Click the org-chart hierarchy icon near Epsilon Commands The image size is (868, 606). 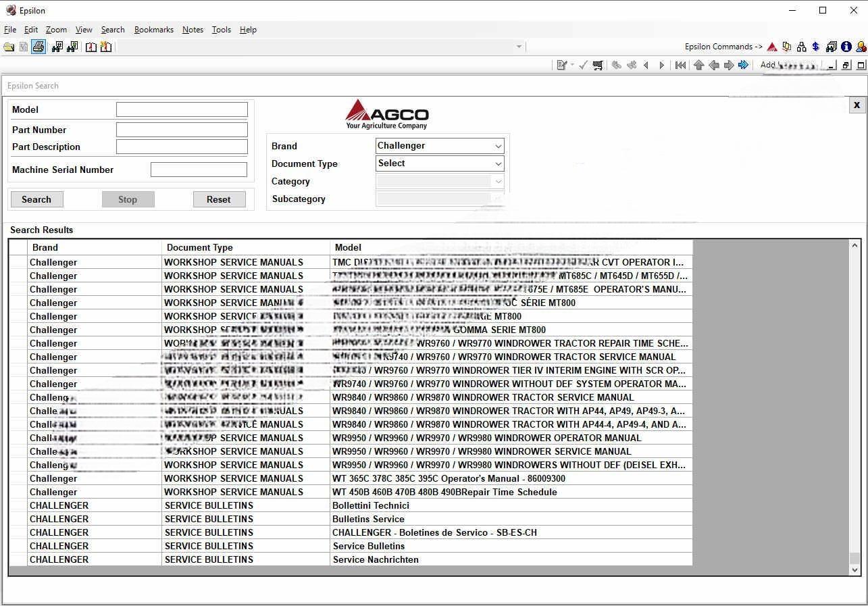click(801, 46)
